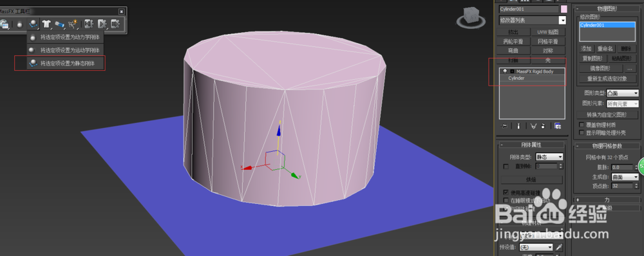This screenshot has width=644, height=256.
Task: Click the 挤出 modifier button
Action: click(x=513, y=32)
